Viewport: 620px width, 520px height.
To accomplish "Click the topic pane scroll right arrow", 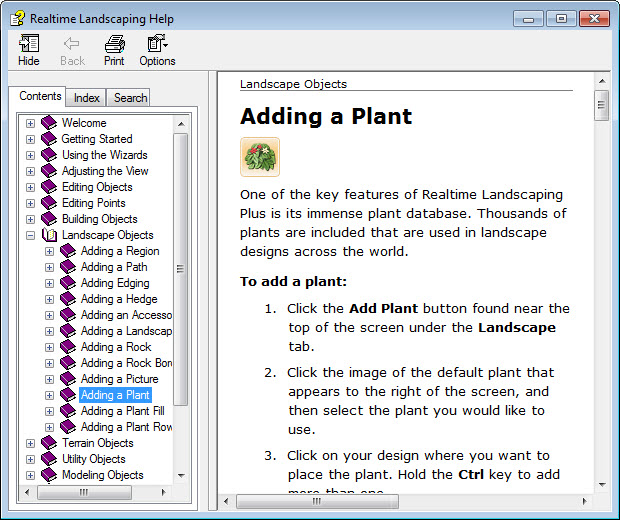I will [x=585, y=501].
